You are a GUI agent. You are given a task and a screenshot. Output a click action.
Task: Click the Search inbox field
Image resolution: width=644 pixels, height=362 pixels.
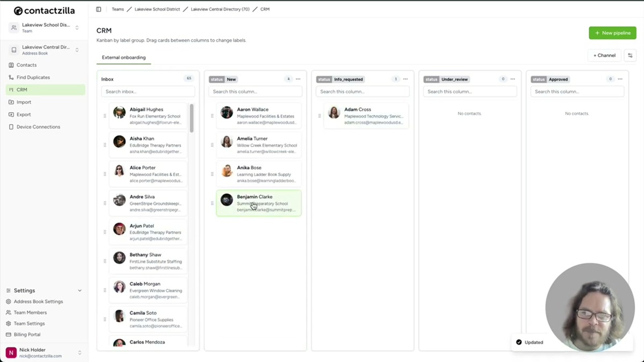click(148, 92)
